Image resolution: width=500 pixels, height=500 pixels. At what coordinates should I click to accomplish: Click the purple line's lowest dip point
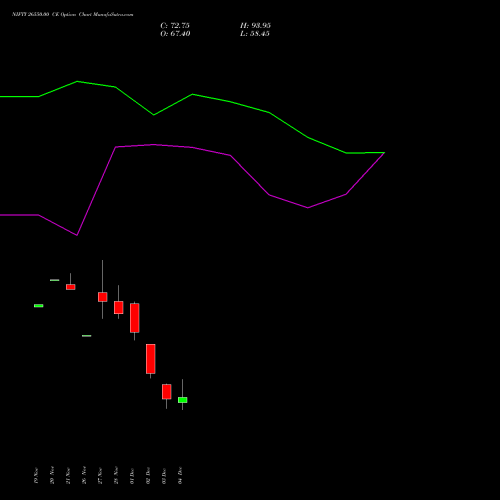coord(77,235)
